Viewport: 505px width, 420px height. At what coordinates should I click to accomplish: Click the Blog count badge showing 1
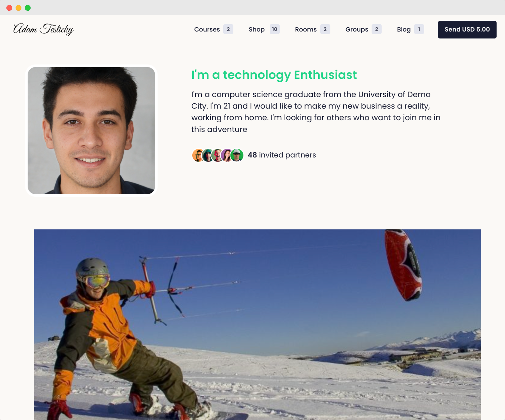pos(419,29)
